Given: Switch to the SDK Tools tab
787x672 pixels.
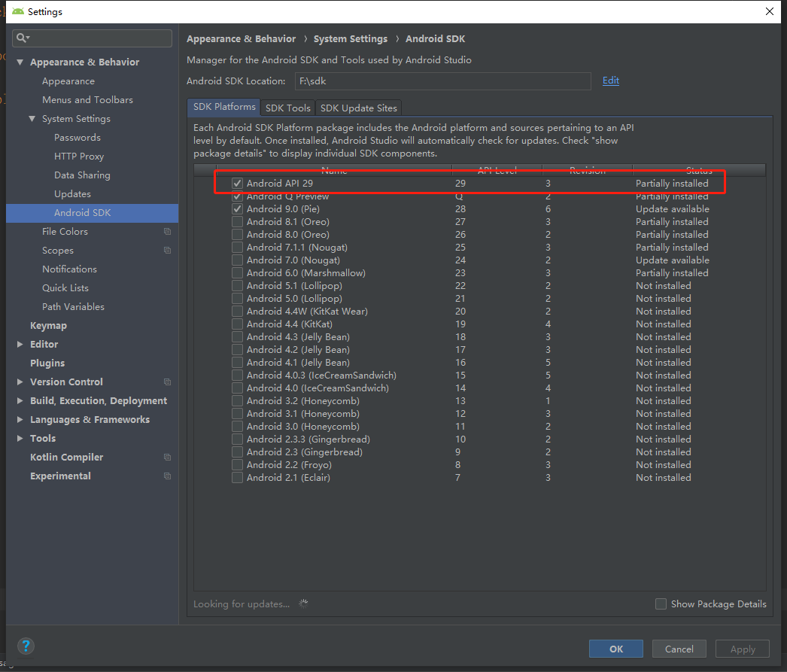Looking at the screenshot, I should click(x=287, y=108).
